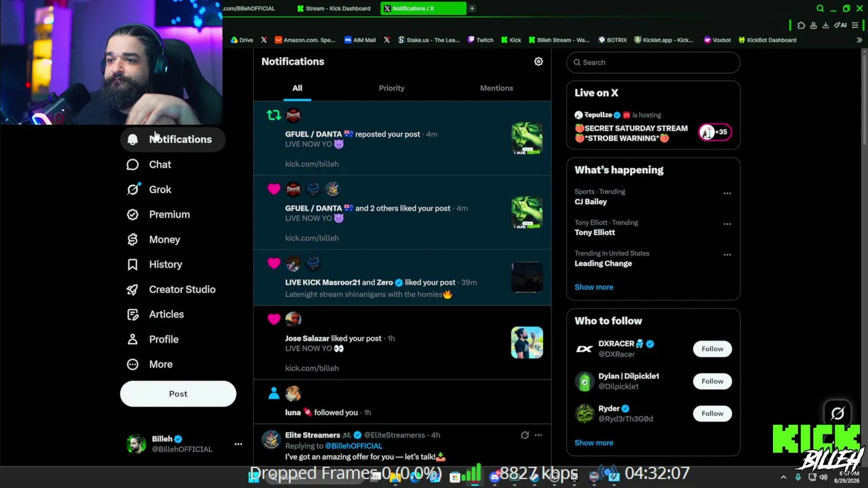Image resolution: width=868 pixels, height=488 pixels.
Task: Open the Money dollar icon
Action: pyautogui.click(x=133, y=239)
